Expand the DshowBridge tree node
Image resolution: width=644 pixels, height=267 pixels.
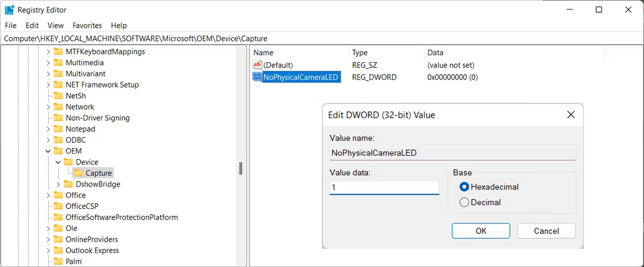coord(58,184)
